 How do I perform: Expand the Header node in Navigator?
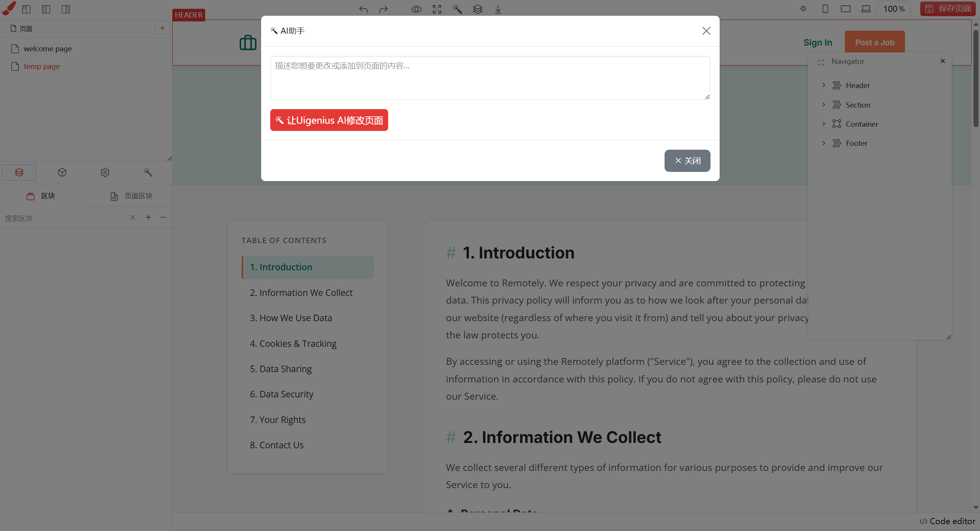coord(824,85)
